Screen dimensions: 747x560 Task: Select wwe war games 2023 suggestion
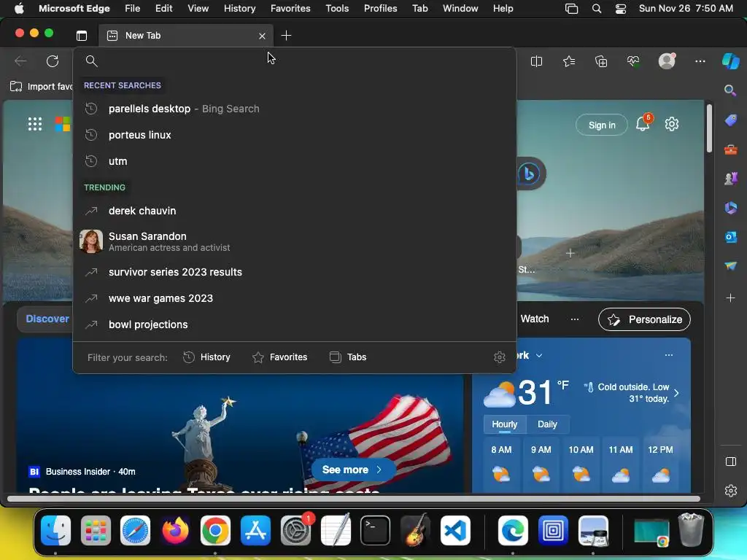[295, 298]
